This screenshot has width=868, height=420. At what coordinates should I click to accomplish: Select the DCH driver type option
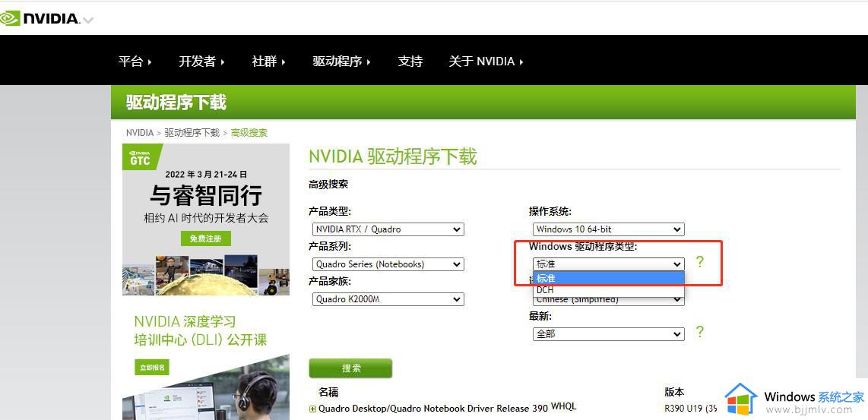[609, 290]
